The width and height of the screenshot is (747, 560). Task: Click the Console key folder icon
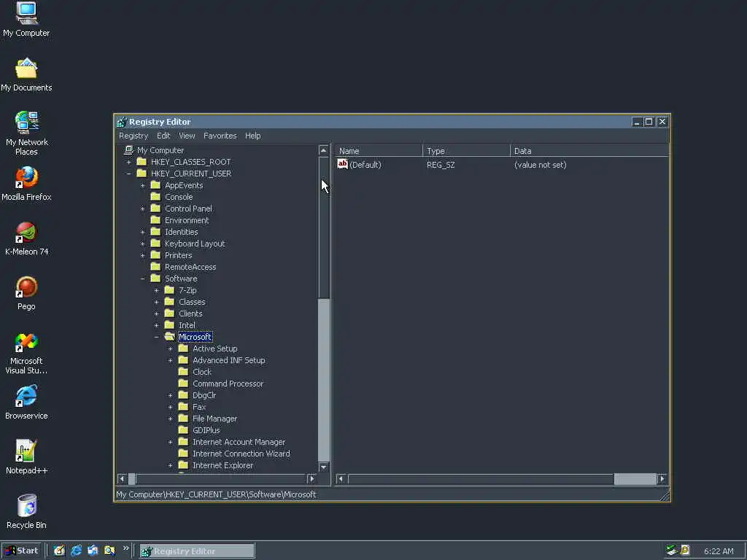(155, 197)
